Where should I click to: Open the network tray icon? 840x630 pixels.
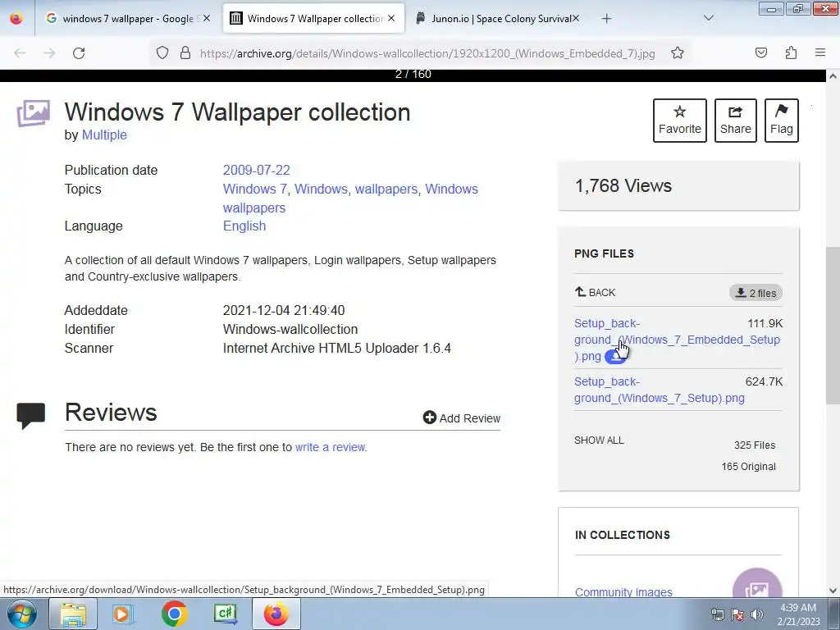pos(717,614)
